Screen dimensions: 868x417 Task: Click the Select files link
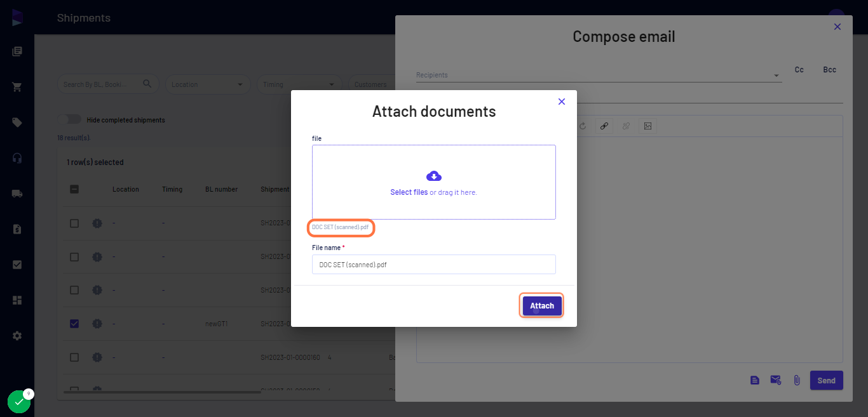[409, 192]
